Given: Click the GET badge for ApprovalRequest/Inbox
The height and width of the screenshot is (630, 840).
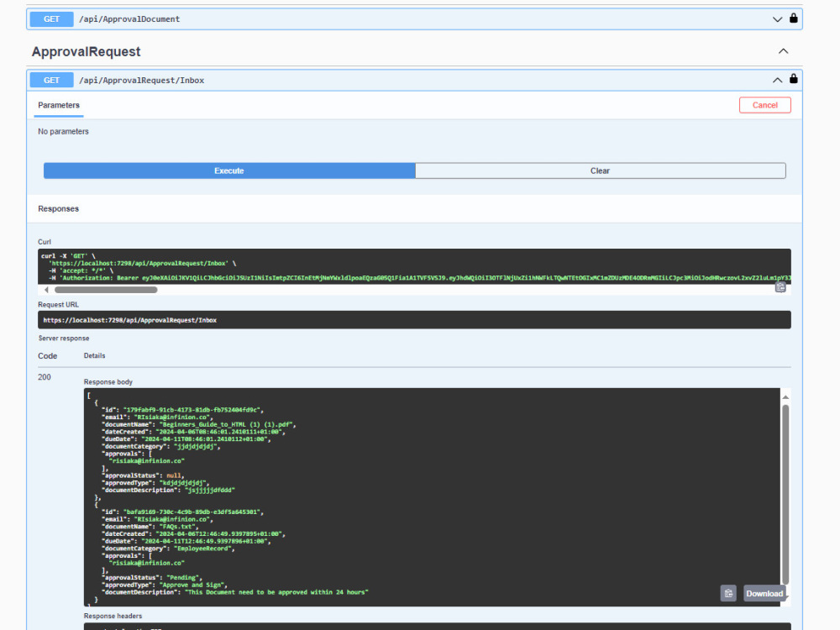Looking at the screenshot, I should (51, 81).
